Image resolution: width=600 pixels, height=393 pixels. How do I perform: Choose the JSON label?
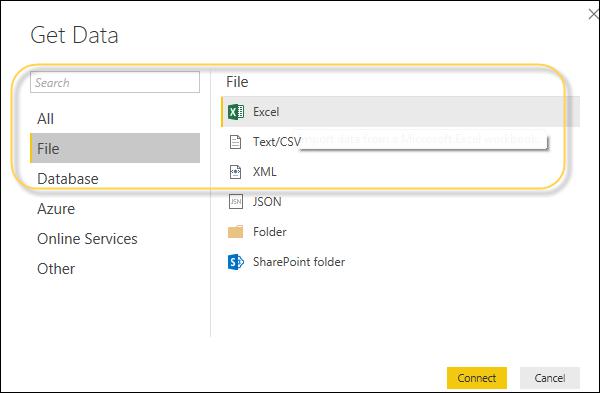point(267,202)
